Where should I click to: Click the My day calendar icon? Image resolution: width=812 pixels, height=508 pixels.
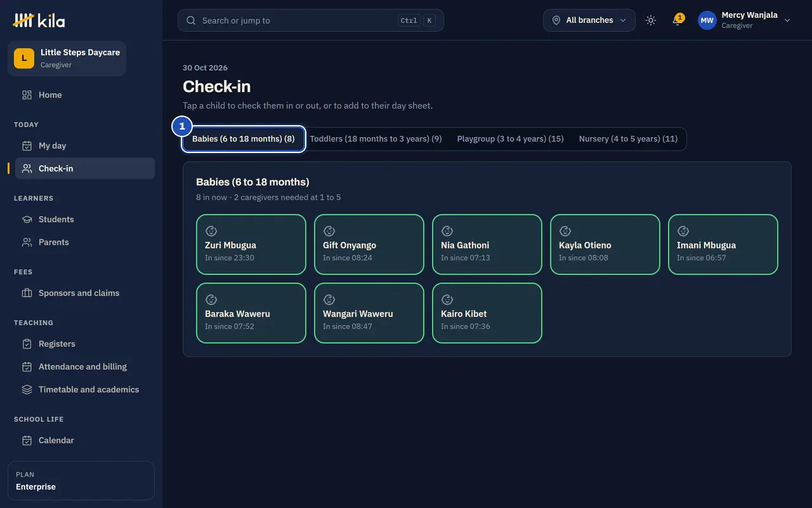[x=27, y=145]
